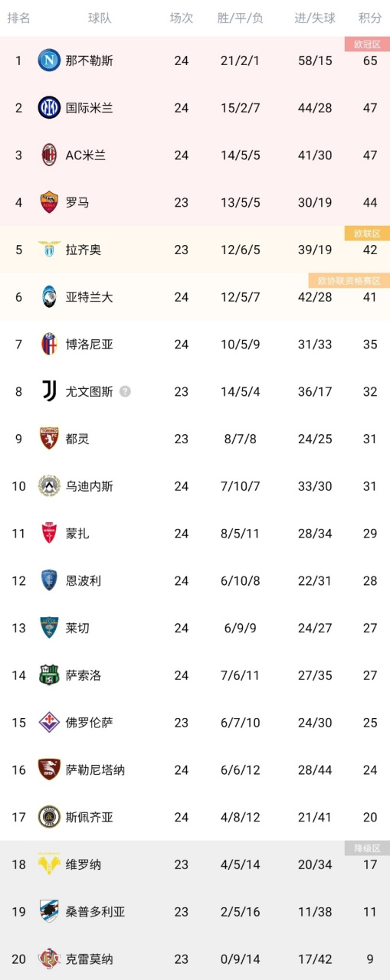Select the 胜/平/负 column header
Viewport: 390px width, 980px height.
[x=240, y=18]
